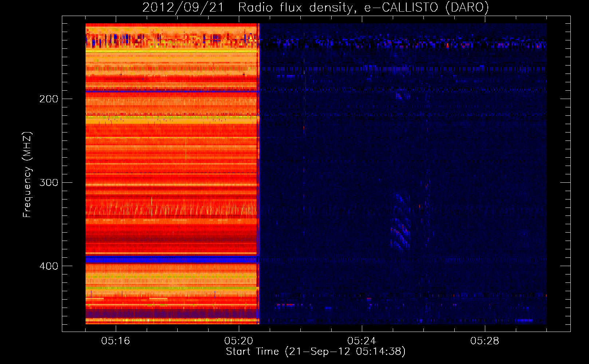Click the '05:24' time axis label
This screenshot has width=589, height=364.
pos(361,341)
